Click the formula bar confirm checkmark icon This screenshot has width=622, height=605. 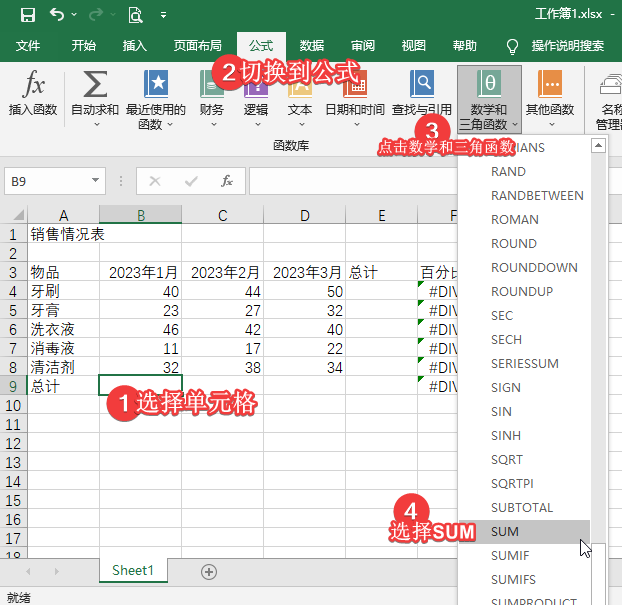[x=191, y=181]
